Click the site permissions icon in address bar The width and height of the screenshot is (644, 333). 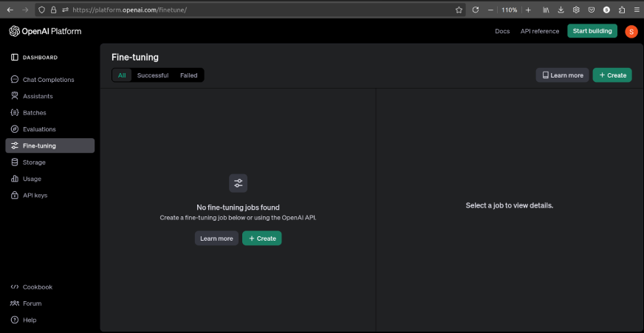(65, 10)
